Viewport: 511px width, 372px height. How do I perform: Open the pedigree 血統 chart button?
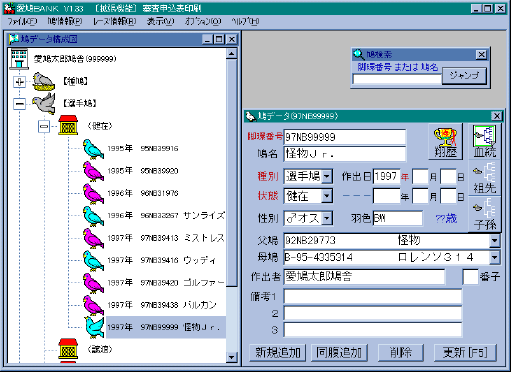click(x=485, y=141)
